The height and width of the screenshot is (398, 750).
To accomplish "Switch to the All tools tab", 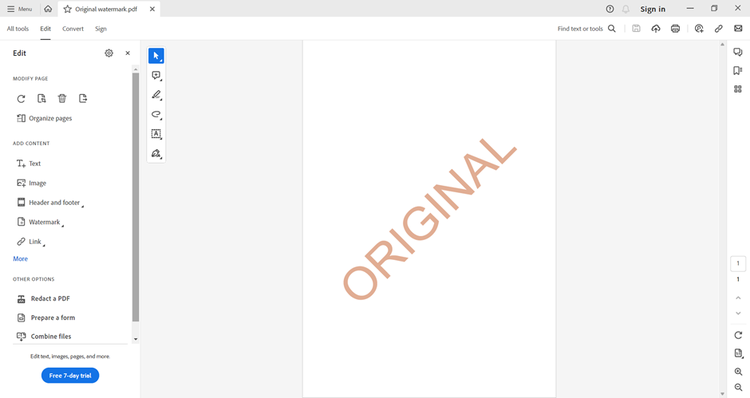I will coord(18,29).
